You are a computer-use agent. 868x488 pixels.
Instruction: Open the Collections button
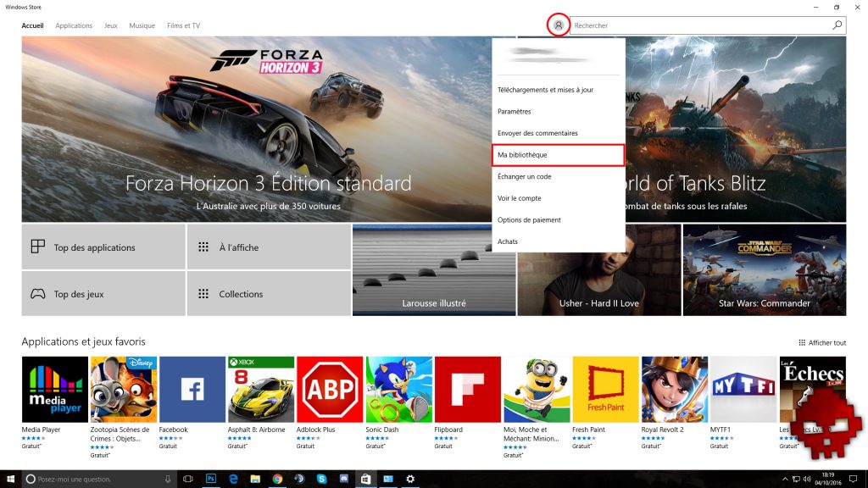[268, 294]
